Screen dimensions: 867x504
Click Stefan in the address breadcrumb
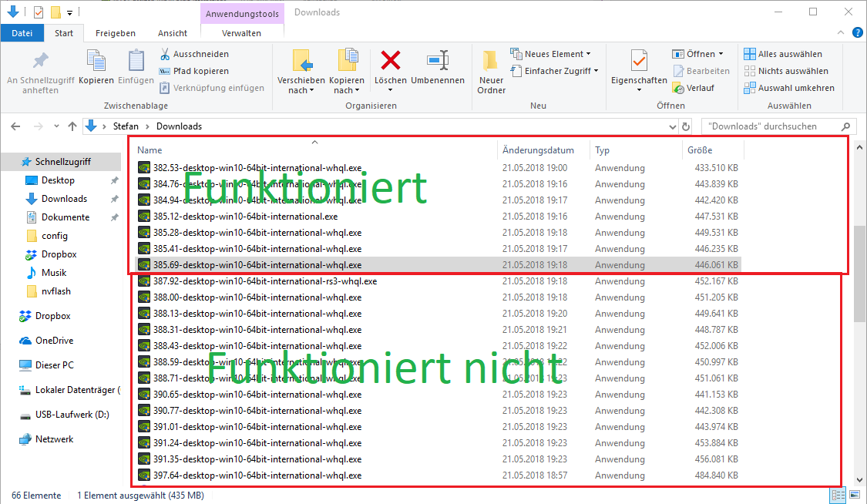click(126, 126)
